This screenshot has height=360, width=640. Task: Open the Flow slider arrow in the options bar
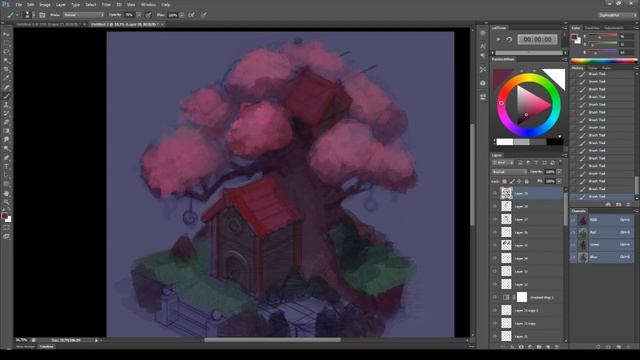(x=182, y=15)
